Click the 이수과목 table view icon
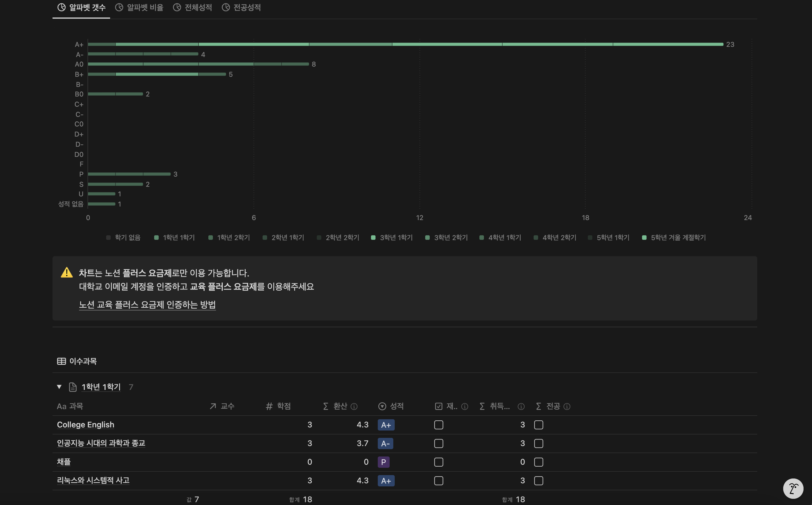Image resolution: width=812 pixels, height=505 pixels. coord(62,361)
